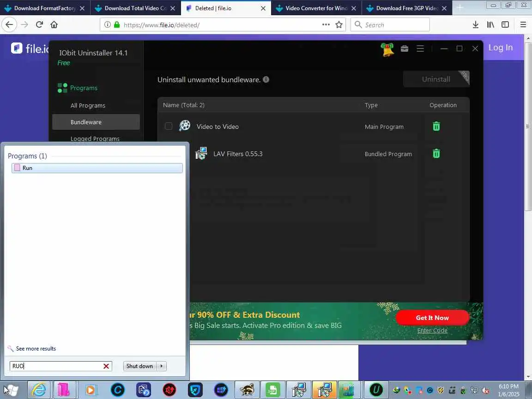Open IObit Uninstaller green U taskbar icon
532x399 pixels.
click(x=376, y=390)
